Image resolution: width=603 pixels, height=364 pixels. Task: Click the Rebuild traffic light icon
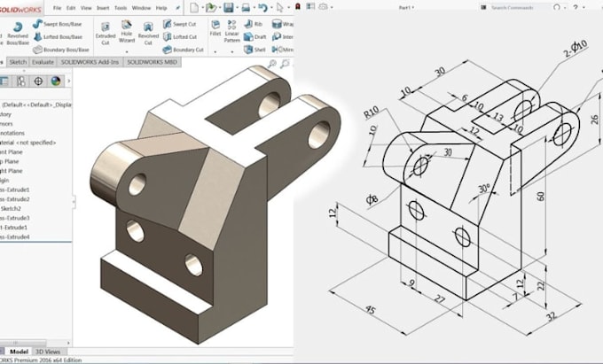click(298, 7)
